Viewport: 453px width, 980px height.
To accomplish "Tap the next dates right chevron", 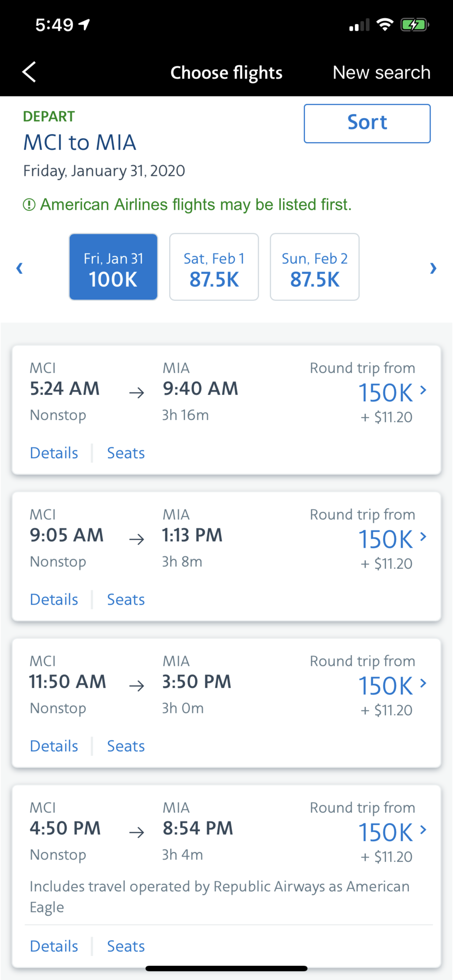I will (x=433, y=268).
